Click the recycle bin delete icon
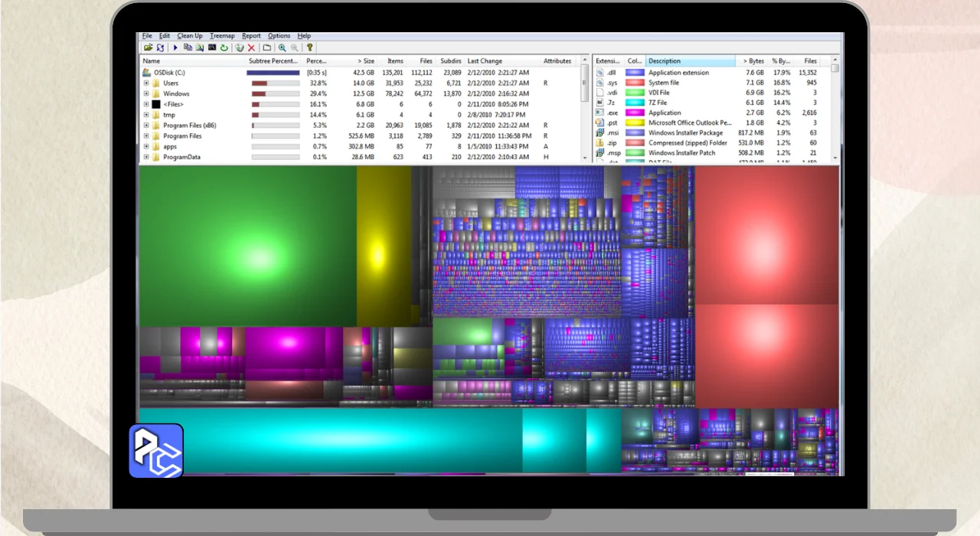 pyautogui.click(x=240, y=47)
